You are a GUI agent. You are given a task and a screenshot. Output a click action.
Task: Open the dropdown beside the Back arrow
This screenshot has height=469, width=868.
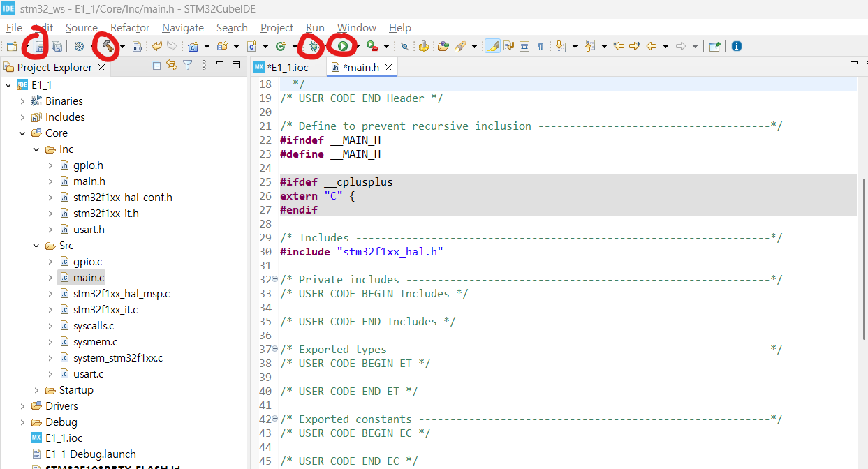(x=665, y=47)
